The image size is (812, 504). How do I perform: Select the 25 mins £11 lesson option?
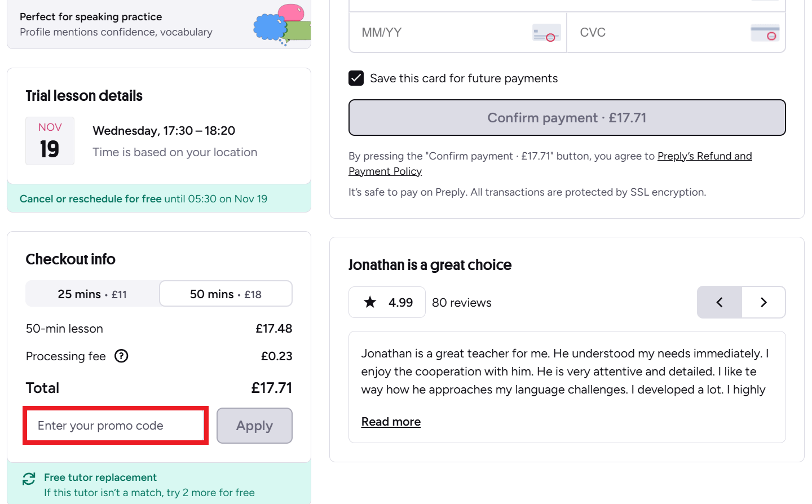(92, 294)
